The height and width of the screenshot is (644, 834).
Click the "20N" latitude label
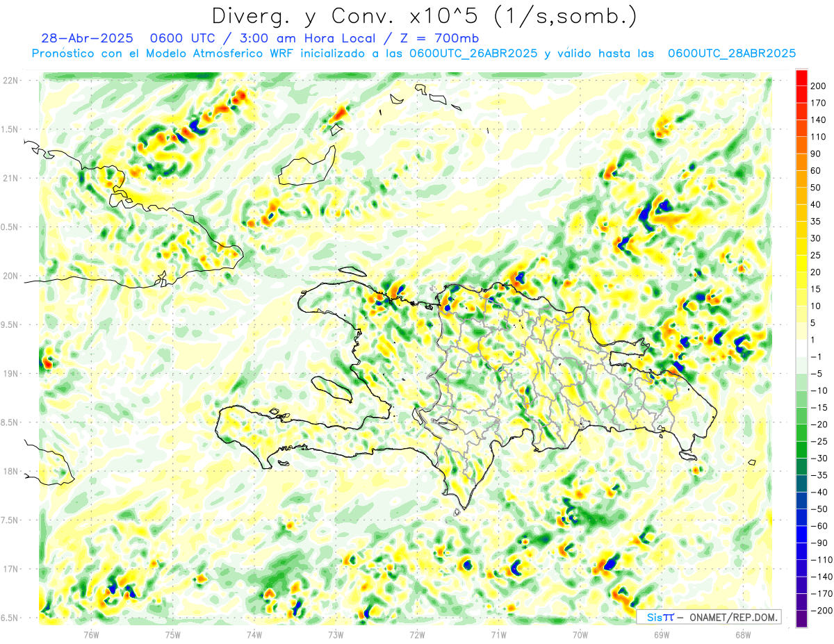pyautogui.click(x=10, y=276)
